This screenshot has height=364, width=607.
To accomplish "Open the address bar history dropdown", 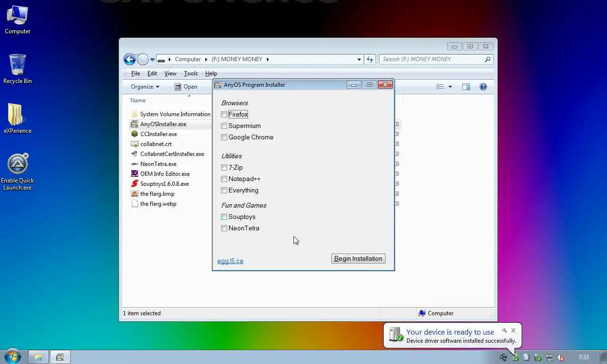I will click(x=359, y=59).
